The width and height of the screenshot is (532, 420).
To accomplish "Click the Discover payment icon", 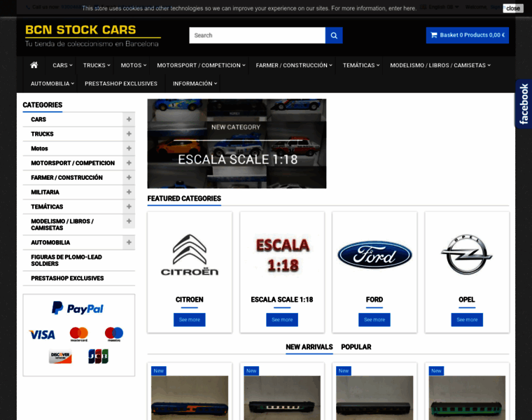I will (60, 356).
